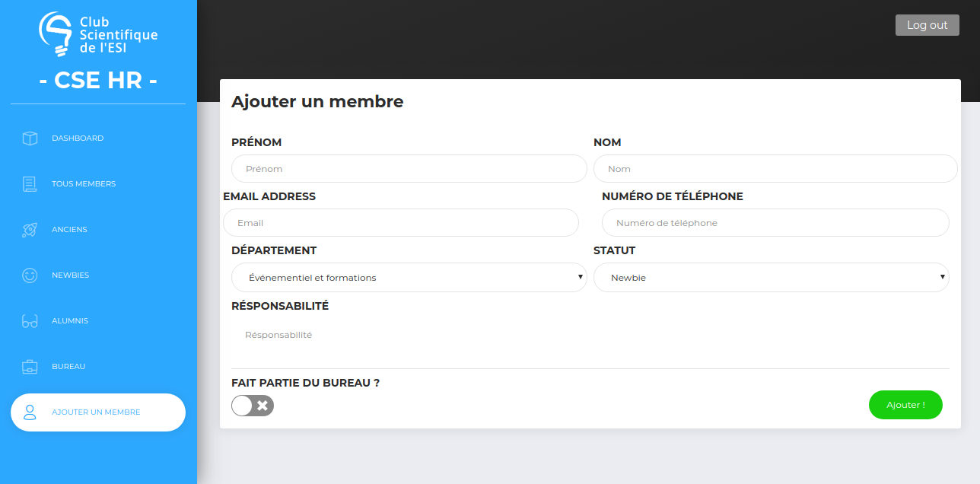Click the Numéro de téléphone field
The height and width of the screenshot is (484, 980).
tap(775, 223)
